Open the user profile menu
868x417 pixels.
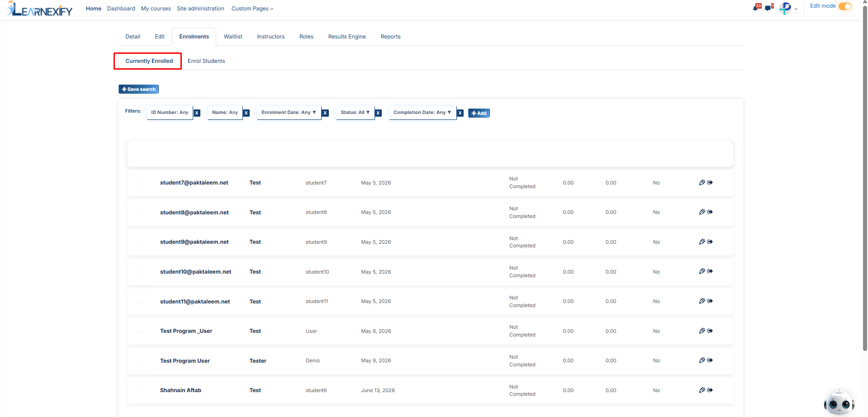pos(788,8)
